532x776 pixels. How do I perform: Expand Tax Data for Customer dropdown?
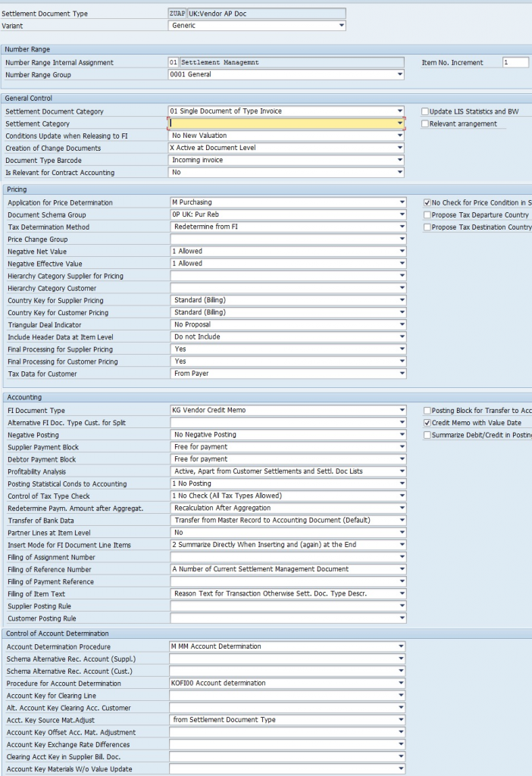[x=288, y=373]
